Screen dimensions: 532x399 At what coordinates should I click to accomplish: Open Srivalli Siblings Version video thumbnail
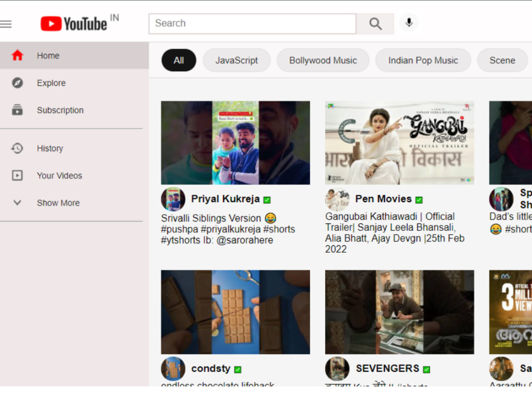[x=236, y=143]
